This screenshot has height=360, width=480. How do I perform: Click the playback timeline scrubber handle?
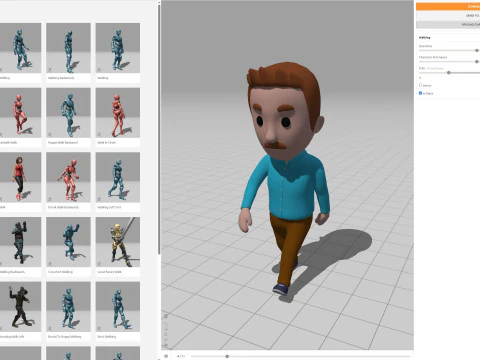pyautogui.click(x=227, y=356)
